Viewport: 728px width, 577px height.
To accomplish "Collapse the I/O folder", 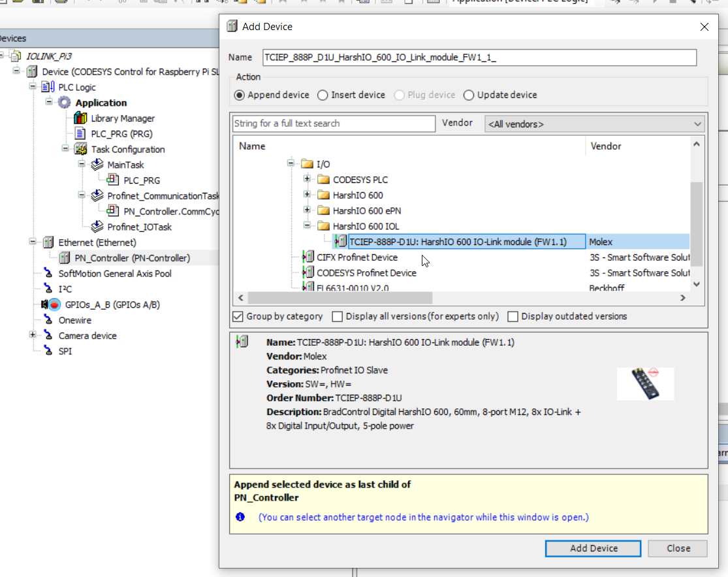I will pyautogui.click(x=291, y=163).
